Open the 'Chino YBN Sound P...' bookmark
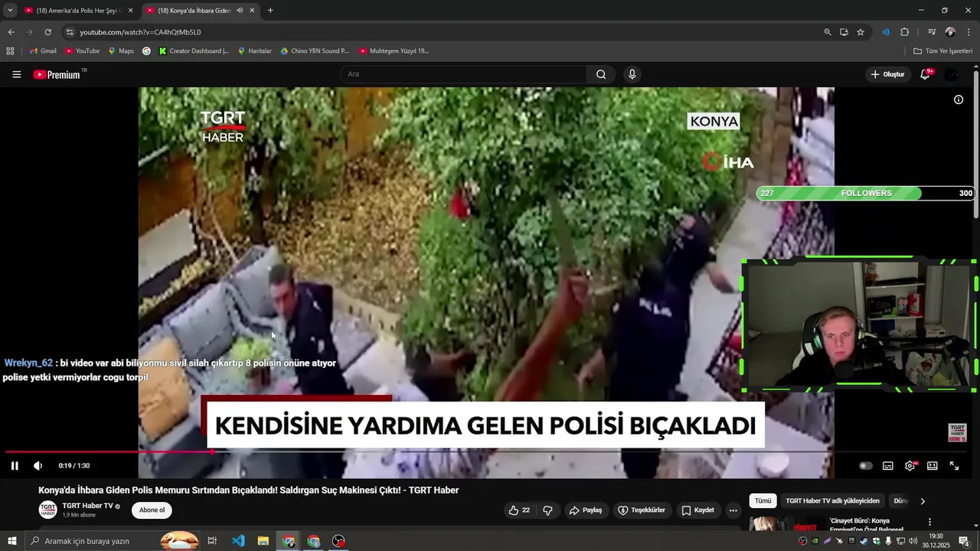The height and width of the screenshot is (551, 980). point(315,51)
